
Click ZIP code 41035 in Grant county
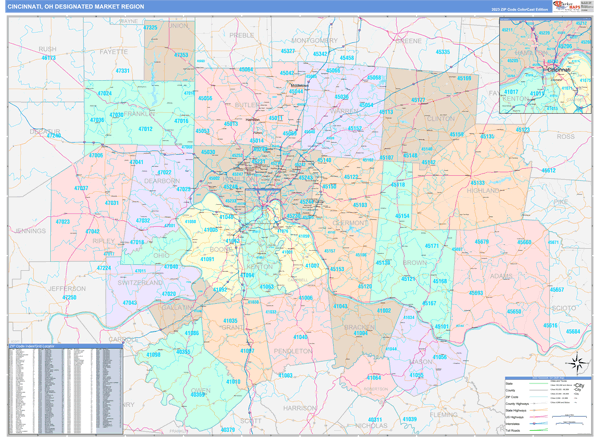pyautogui.click(x=230, y=321)
